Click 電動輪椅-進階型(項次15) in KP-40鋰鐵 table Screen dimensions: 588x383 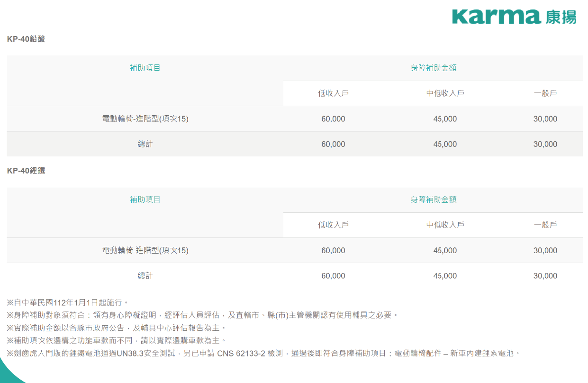point(145,250)
